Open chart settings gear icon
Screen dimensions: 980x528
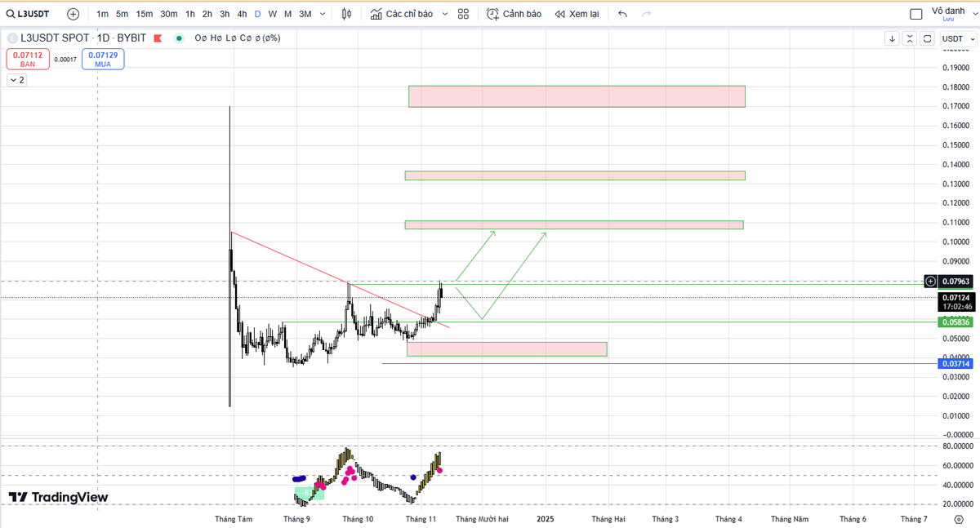[x=958, y=518]
